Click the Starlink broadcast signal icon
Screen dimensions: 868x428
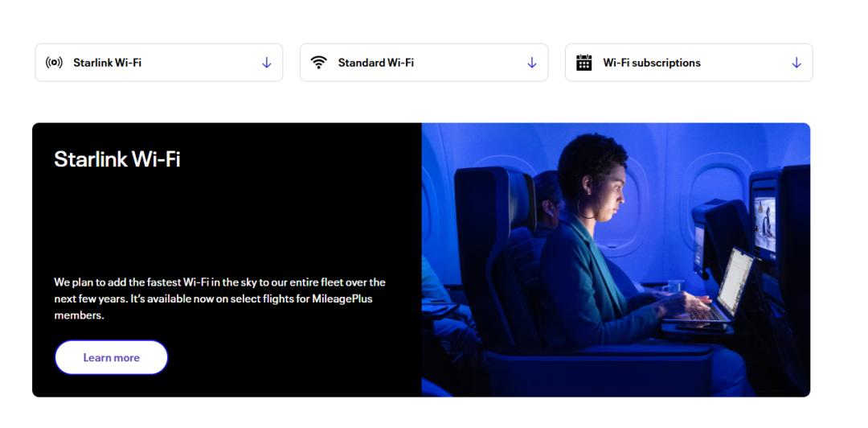54,63
